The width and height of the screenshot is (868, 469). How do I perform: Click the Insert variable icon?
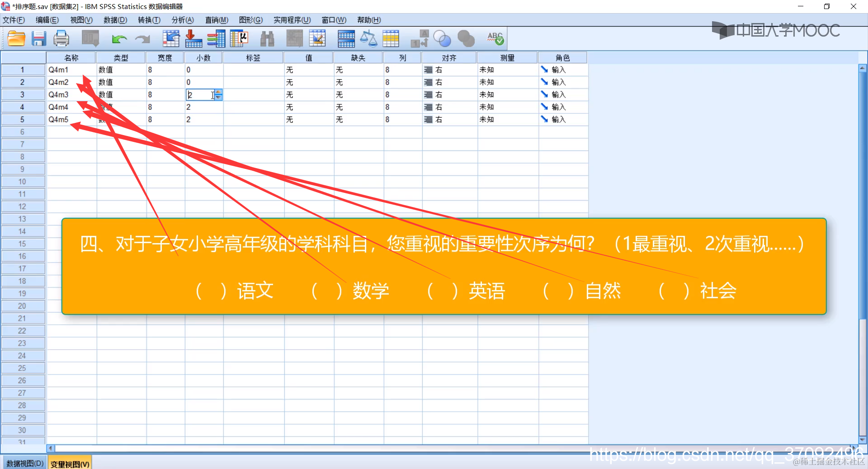coord(317,39)
